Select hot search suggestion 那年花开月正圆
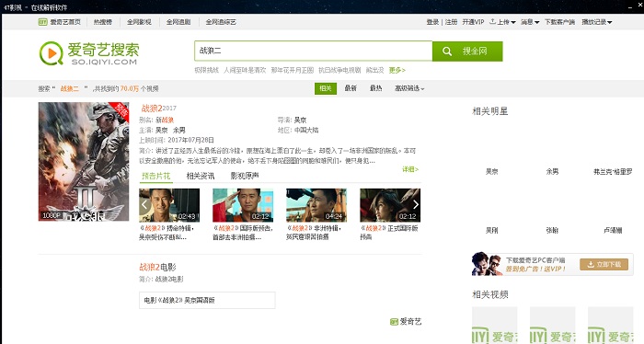644x344 pixels. pyautogui.click(x=292, y=70)
